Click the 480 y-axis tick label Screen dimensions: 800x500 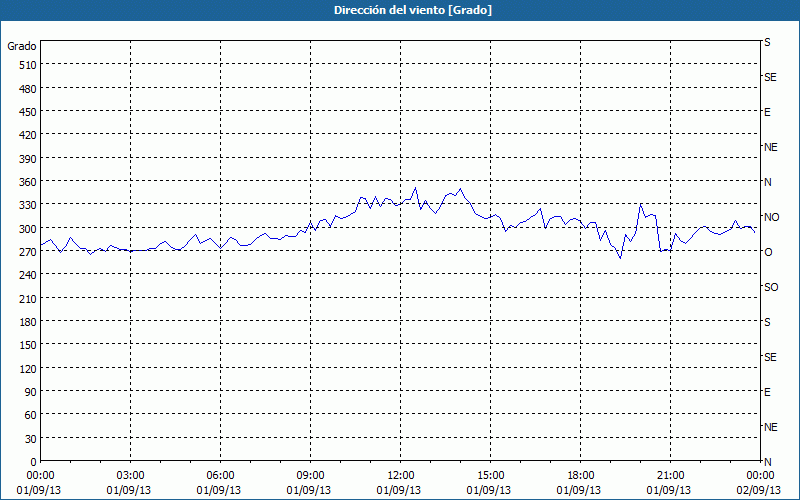28,89
